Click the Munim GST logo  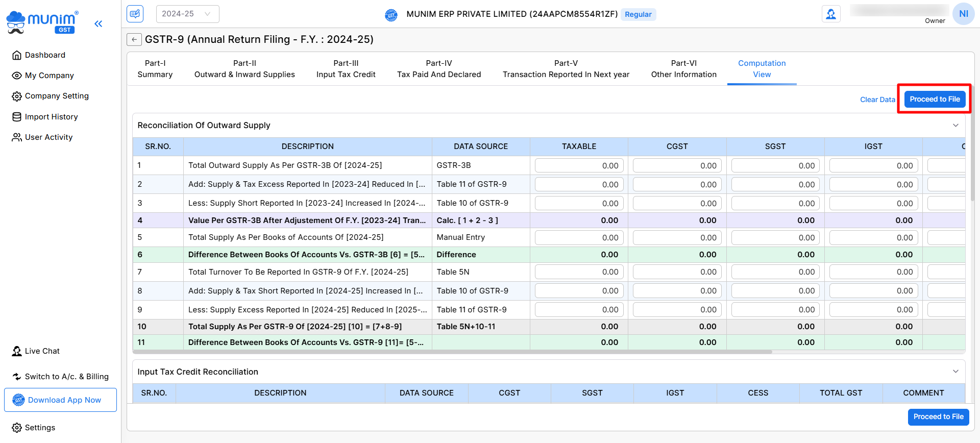pos(42,23)
